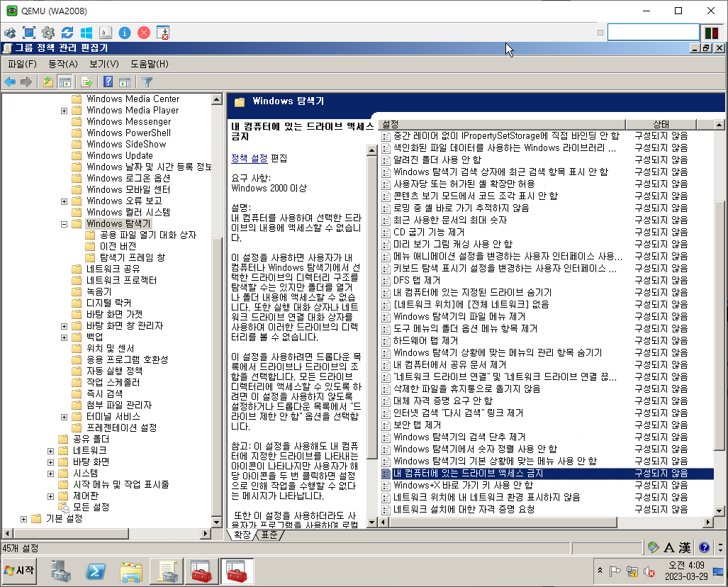The width and height of the screenshot is (728, 587).
Task: Expand the Windows Media Player node
Action: (x=64, y=111)
